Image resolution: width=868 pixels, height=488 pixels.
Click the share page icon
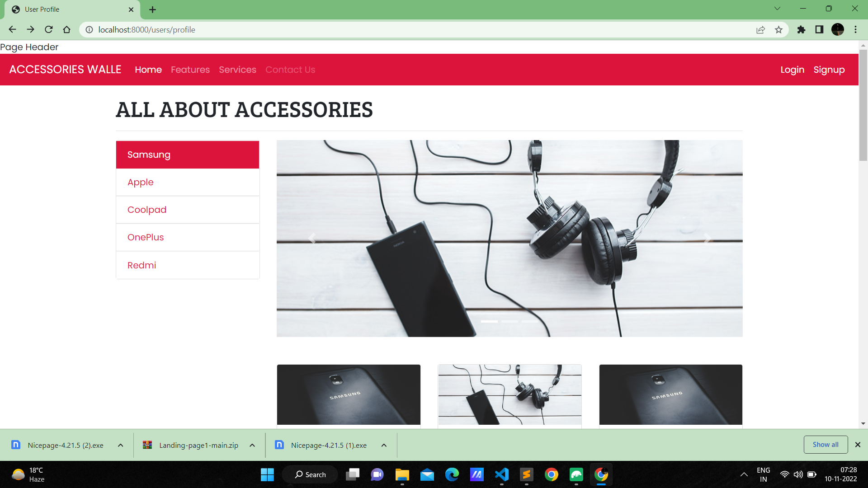(x=760, y=30)
